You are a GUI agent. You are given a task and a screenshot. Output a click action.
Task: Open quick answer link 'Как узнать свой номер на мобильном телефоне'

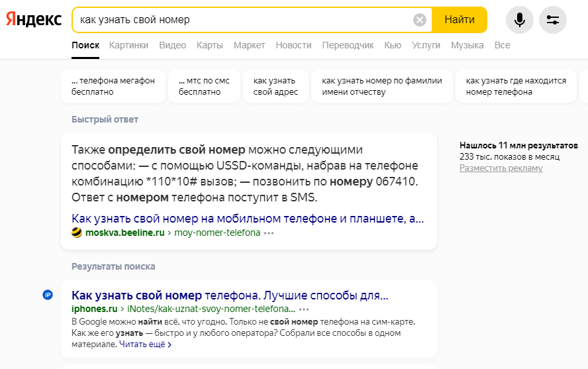pyautogui.click(x=248, y=219)
